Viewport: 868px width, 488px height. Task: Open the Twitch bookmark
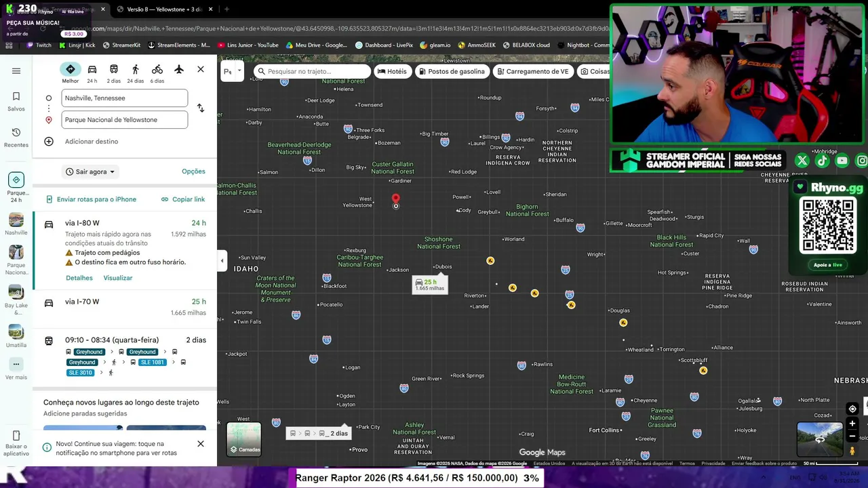tap(39, 45)
